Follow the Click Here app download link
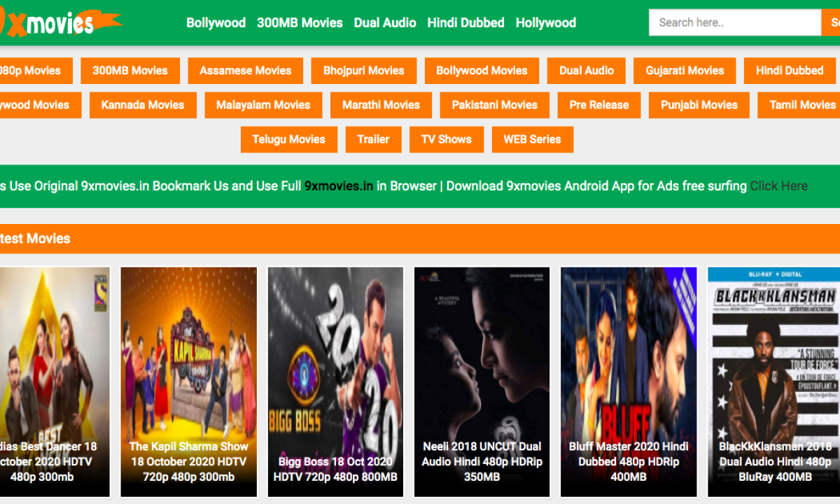 click(778, 186)
